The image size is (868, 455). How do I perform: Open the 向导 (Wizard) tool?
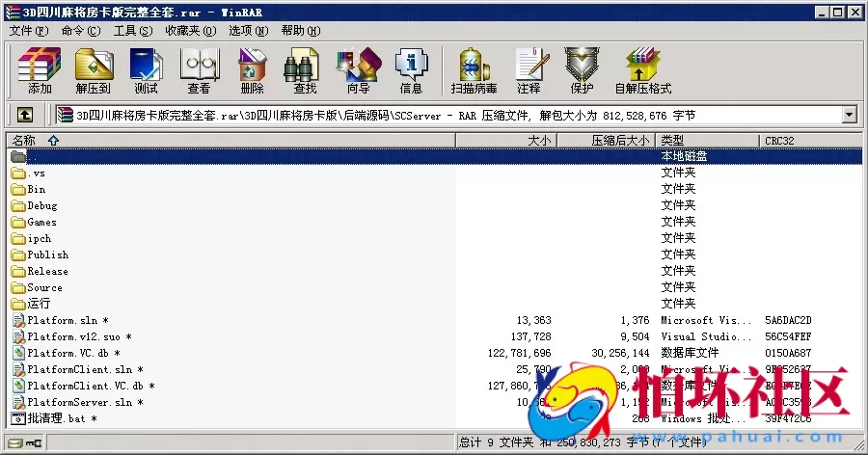click(358, 70)
